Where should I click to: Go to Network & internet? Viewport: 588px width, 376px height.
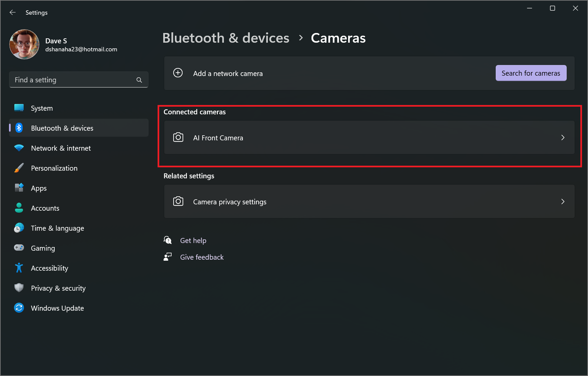[79, 148]
